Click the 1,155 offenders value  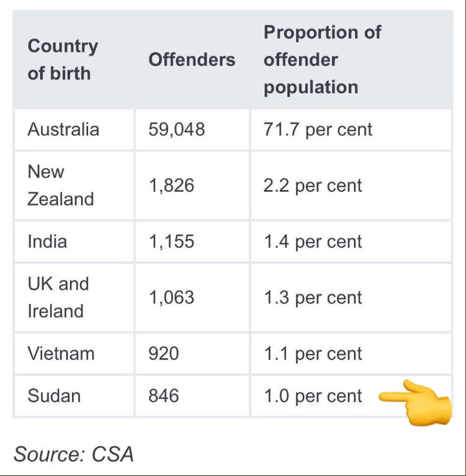[171, 241]
